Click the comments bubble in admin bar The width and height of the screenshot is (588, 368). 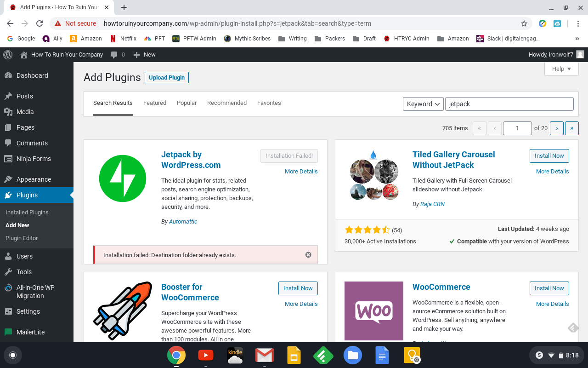(x=118, y=54)
